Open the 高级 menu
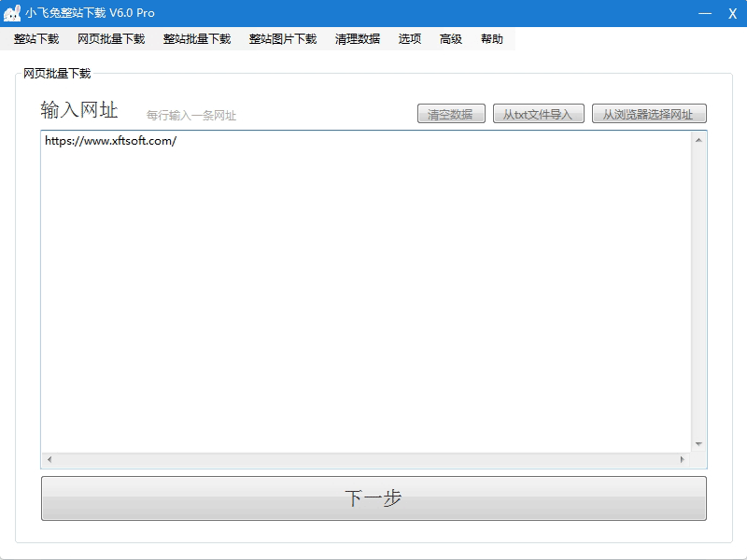Viewport: 747px width, 560px height. 451,39
